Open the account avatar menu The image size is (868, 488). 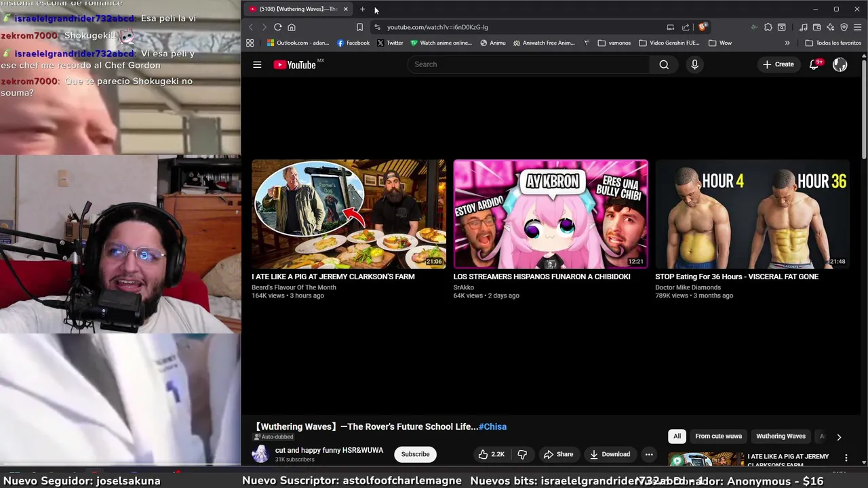pos(840,64)
